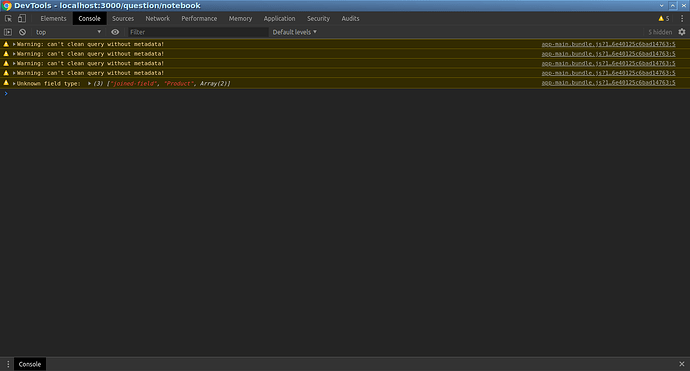Image resolution: width=690 pixels, height=371 pixels.
Task: Open source link of second warning row
Action: (x=608, y=54)
